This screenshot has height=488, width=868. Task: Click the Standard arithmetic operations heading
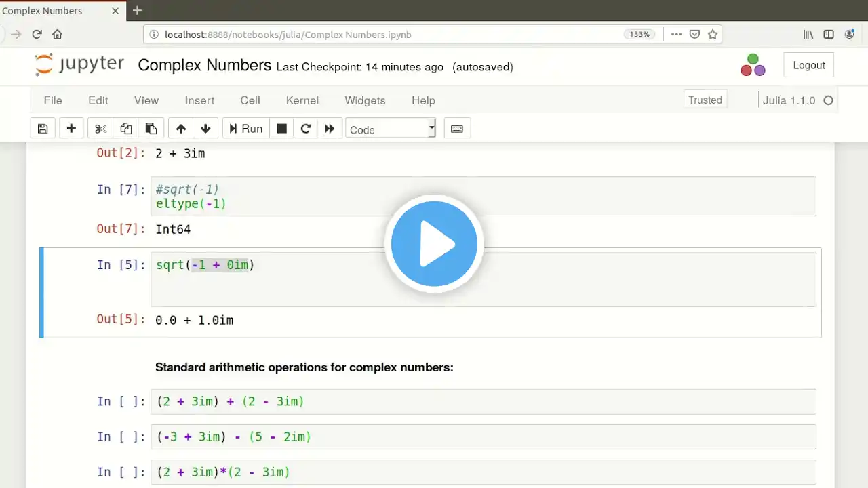point(304,367)
